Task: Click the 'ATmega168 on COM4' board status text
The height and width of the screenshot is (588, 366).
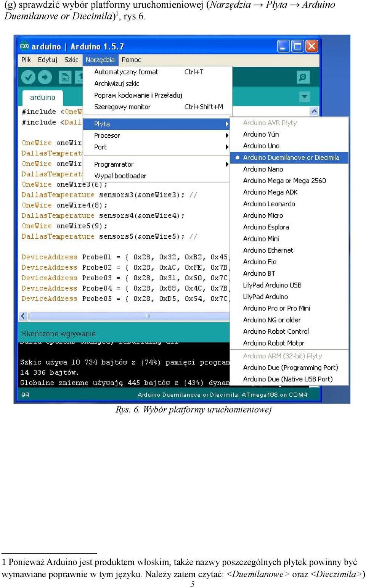Action: pos(274,395)
